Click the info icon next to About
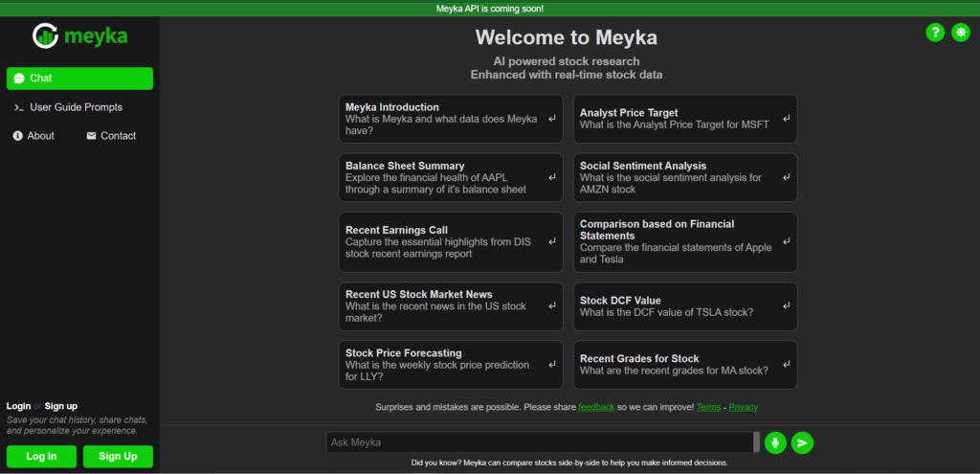 (17, 136)
